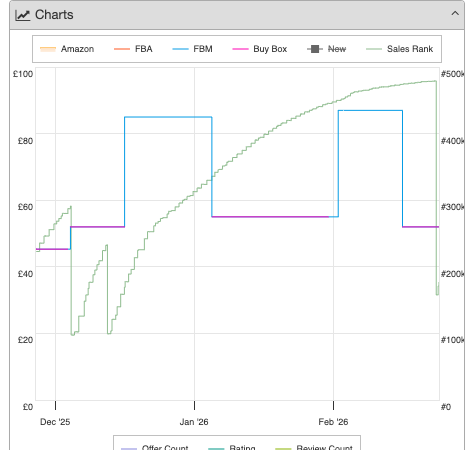Image resolution: width=474 pixels, height=450 pixels.
Task: Toggle the Rating series in the lower legend
Action: tap(232, 447)
